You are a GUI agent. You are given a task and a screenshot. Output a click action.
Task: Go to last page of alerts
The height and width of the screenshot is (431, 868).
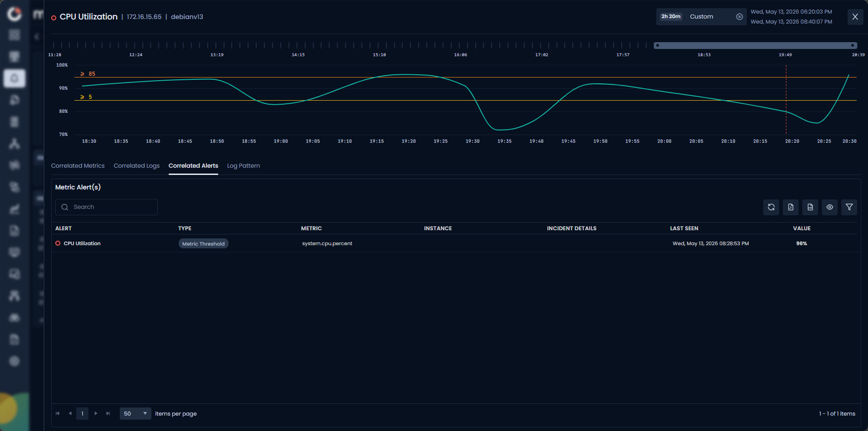(x=108, y=413)
